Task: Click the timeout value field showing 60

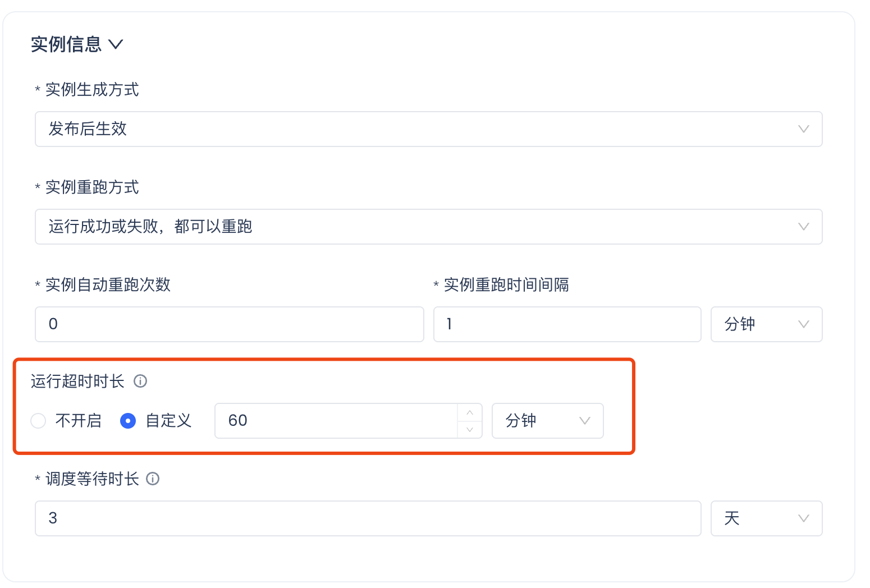Action: 336,421
